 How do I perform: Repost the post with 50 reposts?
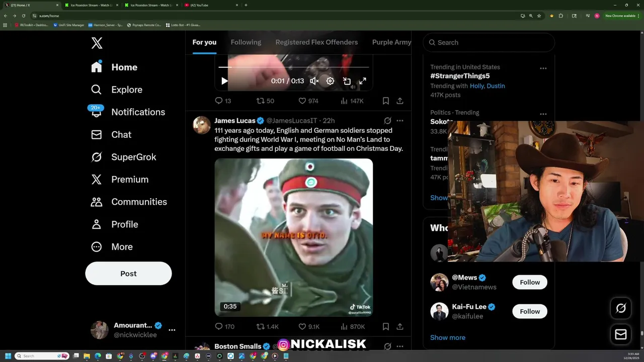265,101
